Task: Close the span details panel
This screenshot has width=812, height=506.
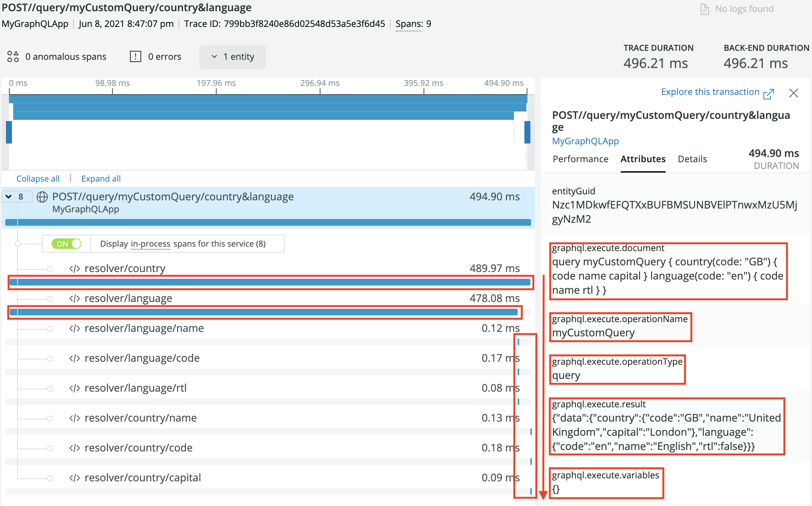Action: (793, 93)
